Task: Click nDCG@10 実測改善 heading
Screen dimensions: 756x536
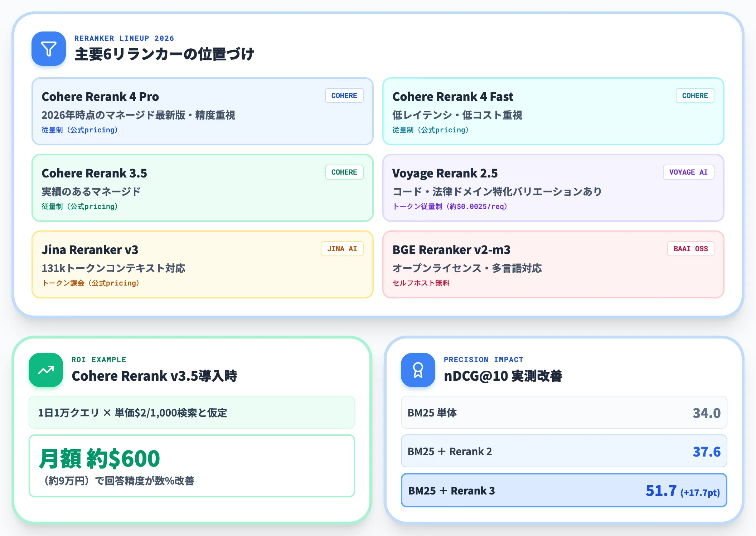Action: click(503, 376)
